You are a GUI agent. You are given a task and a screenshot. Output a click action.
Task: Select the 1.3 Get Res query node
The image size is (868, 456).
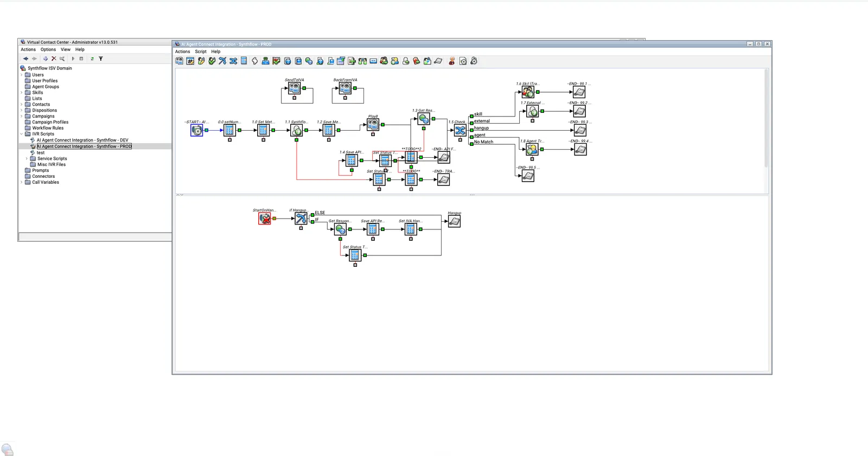coord(424,119)
